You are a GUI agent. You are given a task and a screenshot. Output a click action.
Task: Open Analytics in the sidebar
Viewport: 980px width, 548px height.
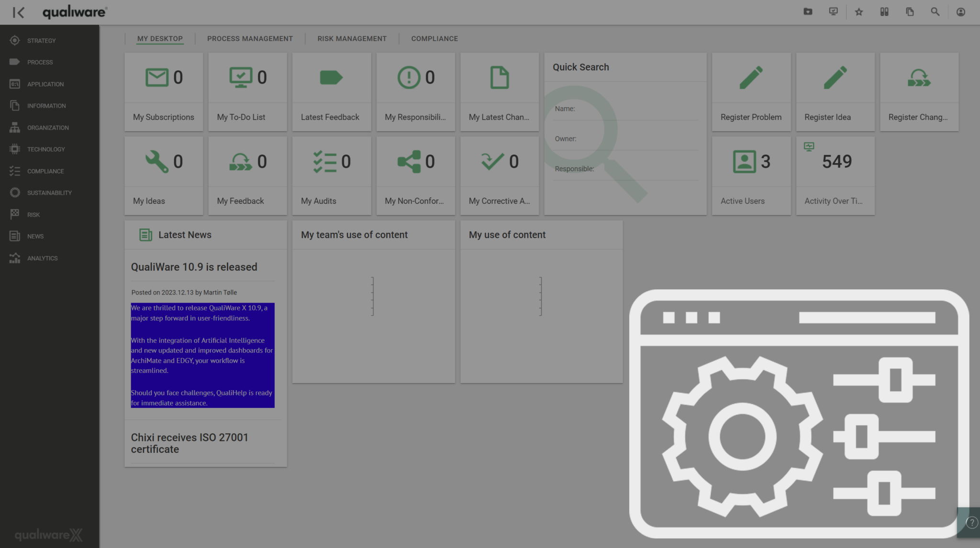pyautogui.click(x=42, y=258)
